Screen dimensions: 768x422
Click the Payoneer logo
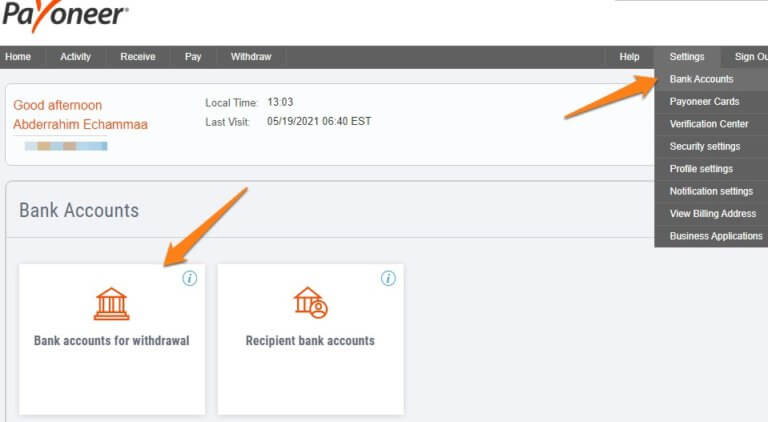click(65, 15)
